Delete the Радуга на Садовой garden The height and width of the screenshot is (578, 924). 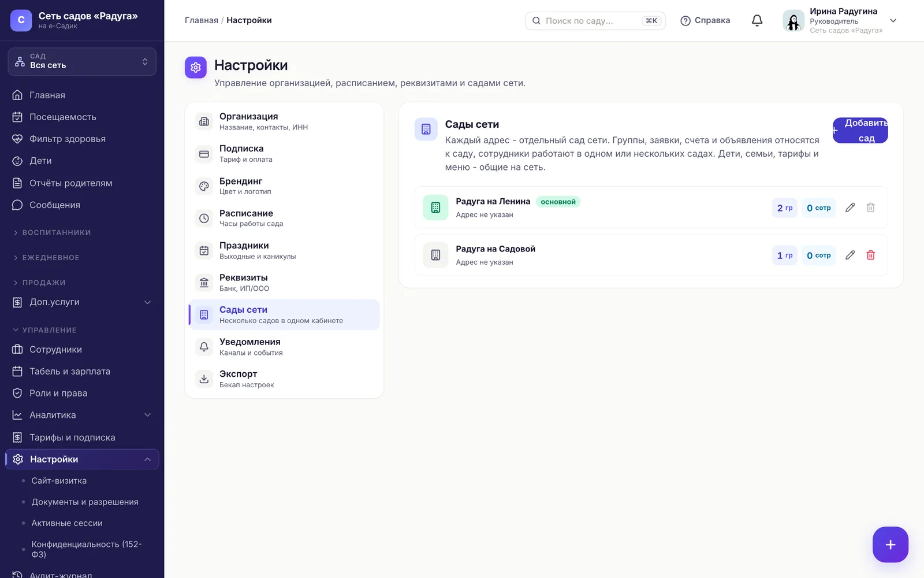click(871, 255)
